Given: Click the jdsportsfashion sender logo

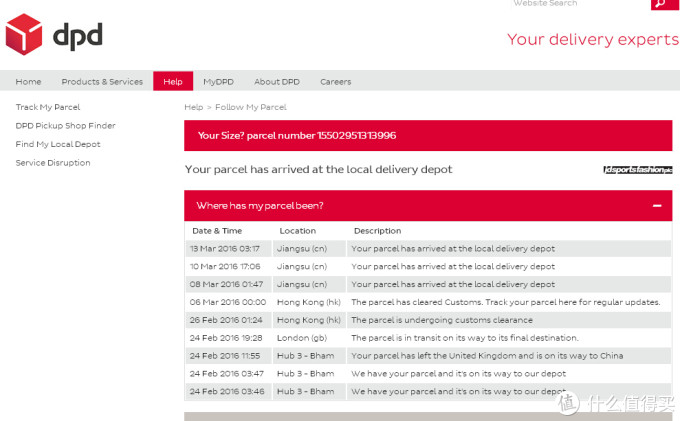Looking at the screenshot, I should click(x=638, y=170).
